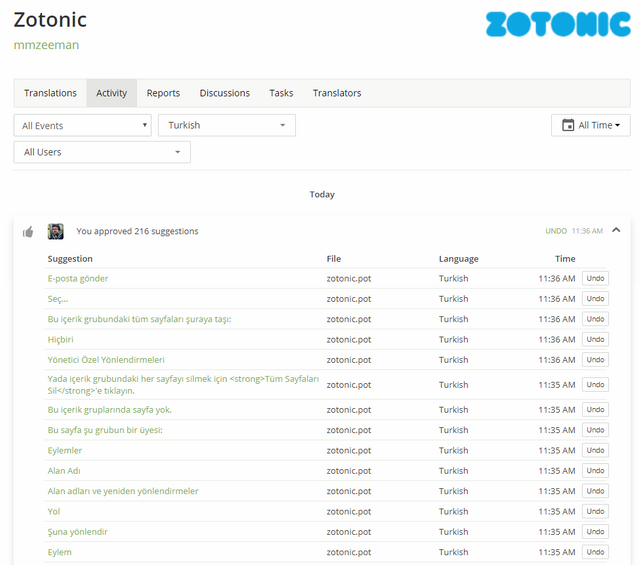The image size is (640, 565).
Task: Open the All Events dropdown
Action: click(82, 125)
